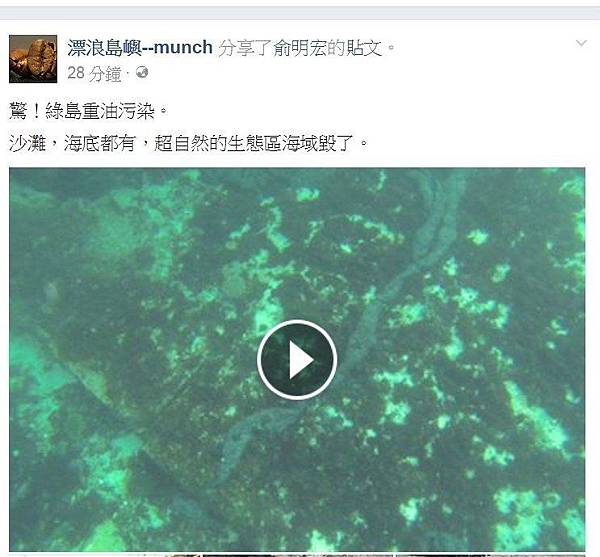Click the gray bar above the post

(x=300, y=13)
